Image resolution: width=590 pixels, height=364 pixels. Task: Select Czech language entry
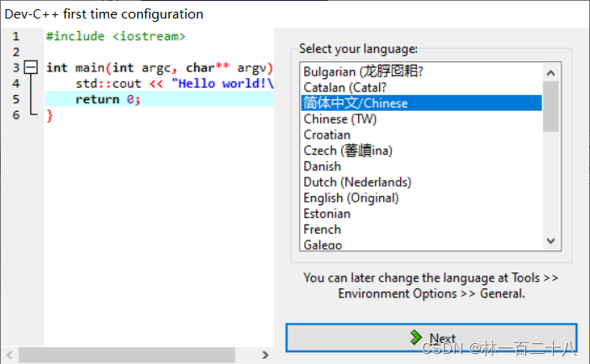pyautogui.click(x=421, y=150)
